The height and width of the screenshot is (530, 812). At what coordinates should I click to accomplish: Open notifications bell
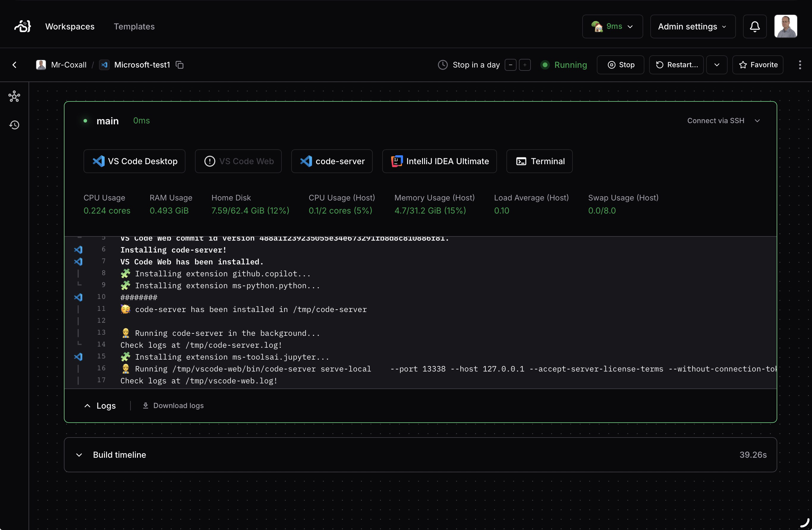(755, 26)
